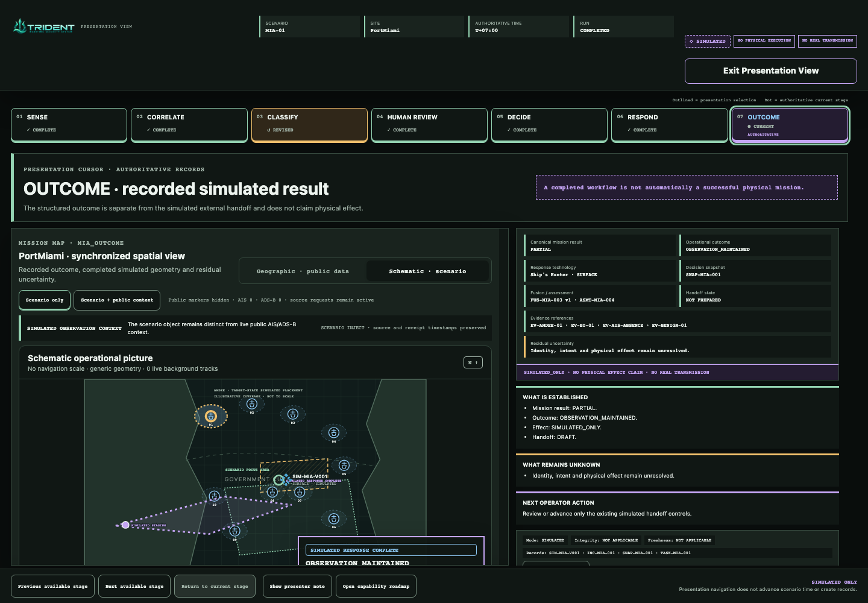This screenshot has width=868, height=603.
Task: Select sensor marker 03 on the schematic map
Action: [x=293, y=414]
